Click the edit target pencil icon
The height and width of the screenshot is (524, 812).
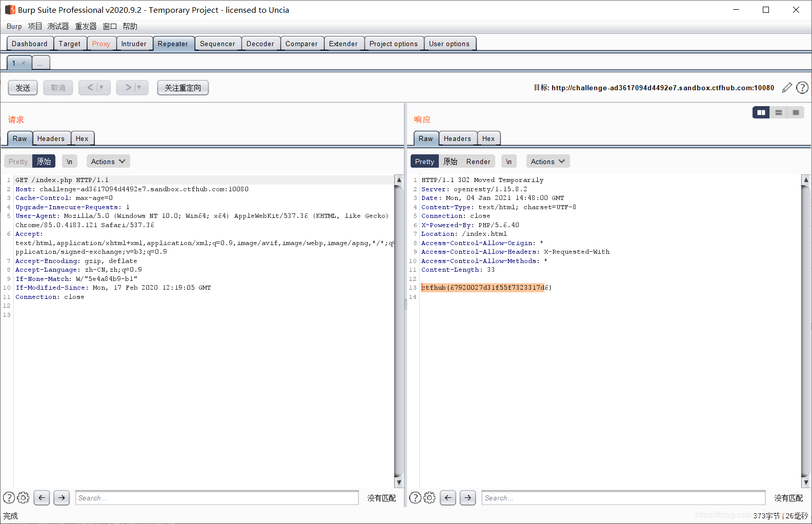(787, 88)
